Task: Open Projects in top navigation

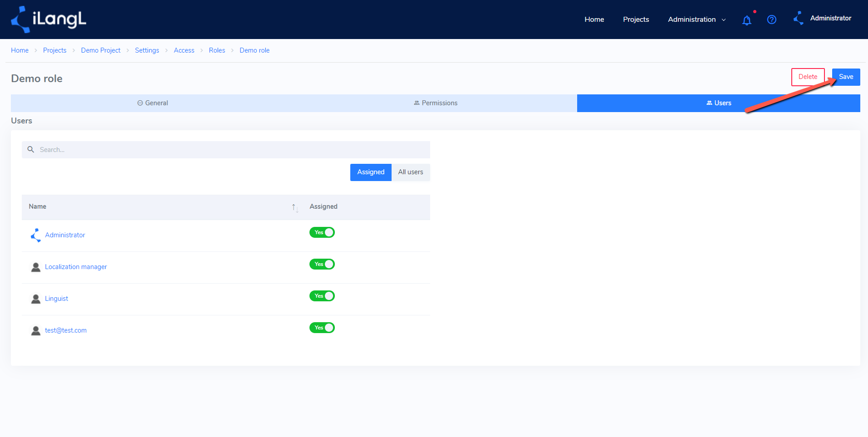Action: tap(636, 20)
